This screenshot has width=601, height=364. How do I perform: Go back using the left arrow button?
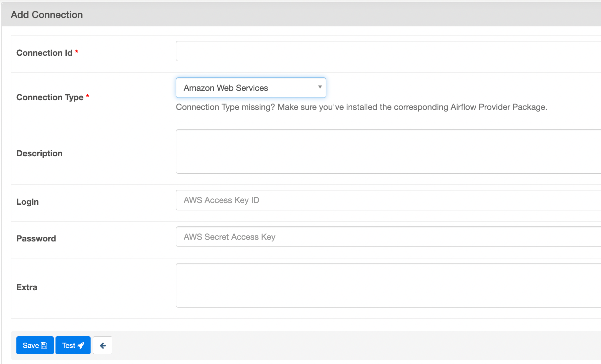(103, 345)
